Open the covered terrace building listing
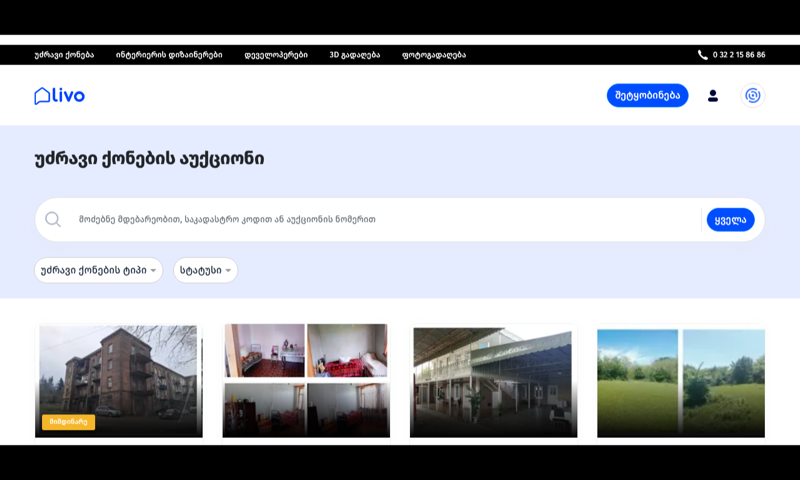Screen dimensions: 800x480 [493, 381]
